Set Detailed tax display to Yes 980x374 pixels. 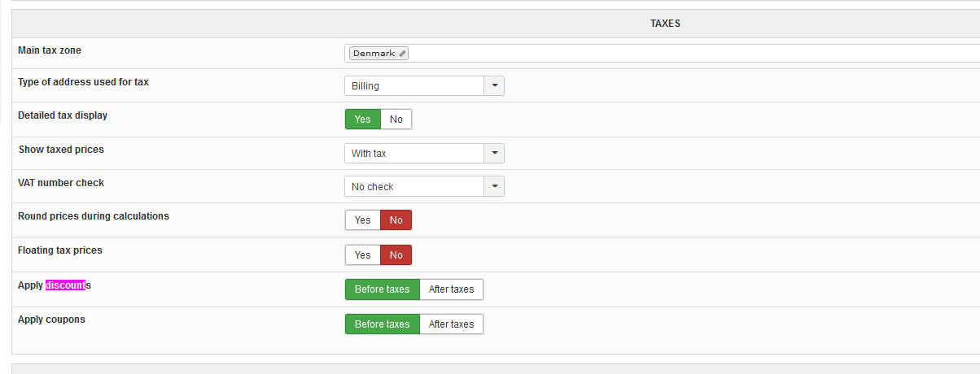pyautogui.click(x=363, y=120)
